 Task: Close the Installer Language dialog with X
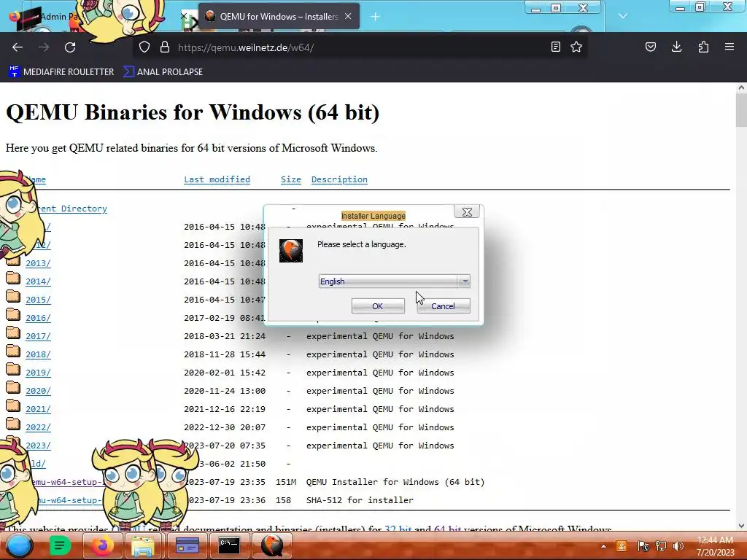(x=467, y=212)
